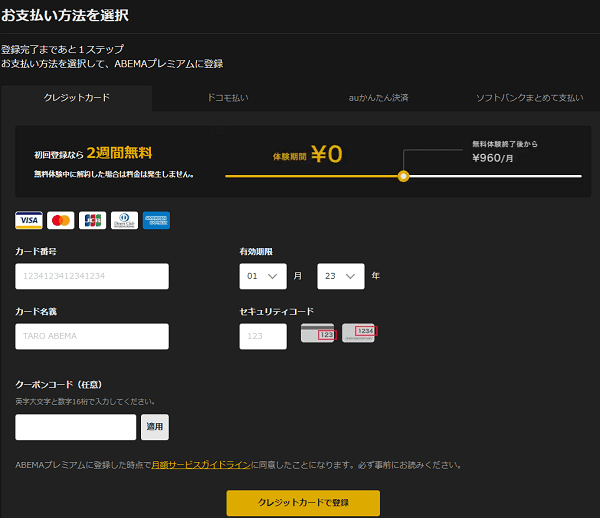Switch to the ドコモ払い tab
The width and height of the screenshot is (600, 518).
[227, 98]
